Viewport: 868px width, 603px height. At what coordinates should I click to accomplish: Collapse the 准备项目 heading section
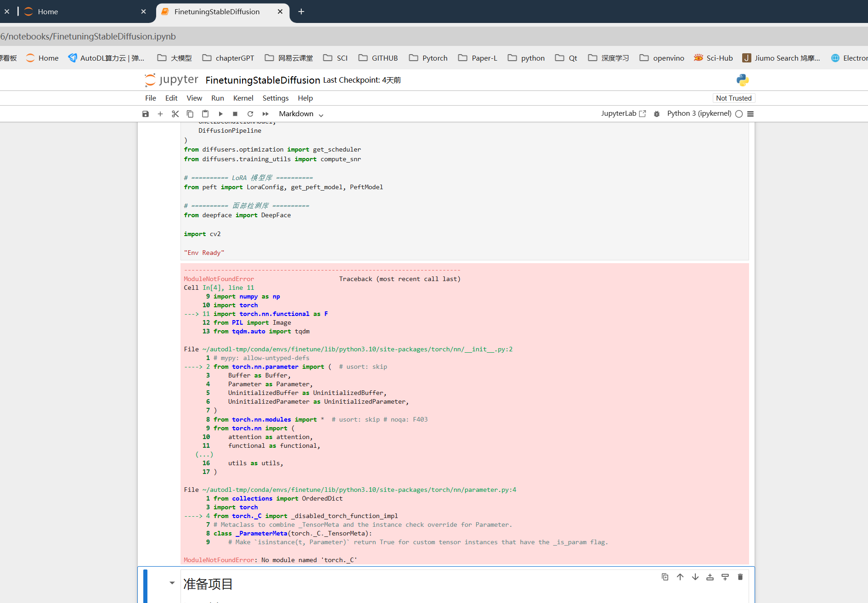point(172,583)
